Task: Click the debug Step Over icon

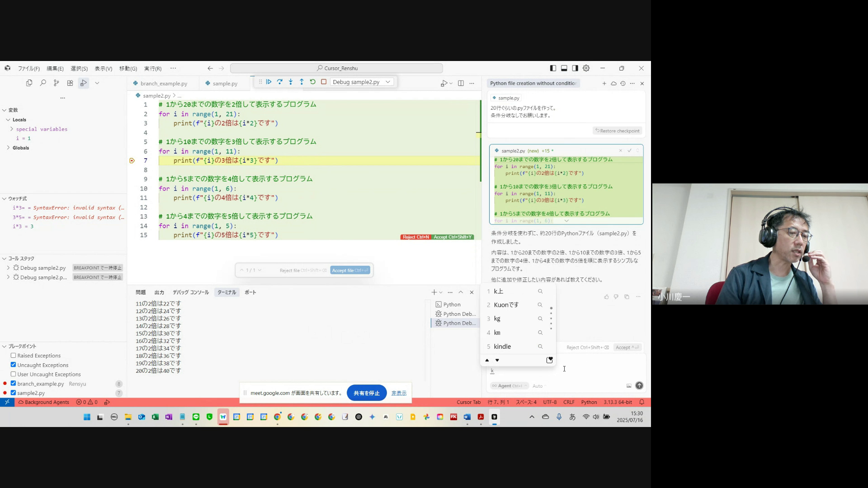Action: click(280, 82)
